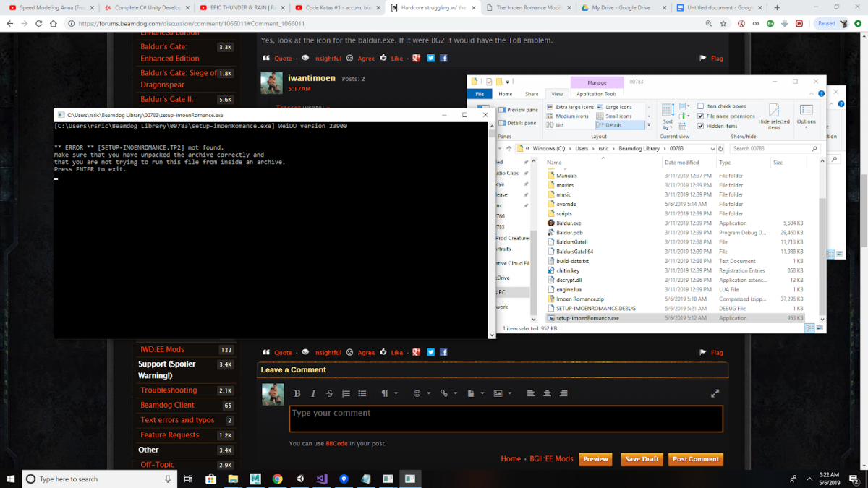The image size is (868, 488).
Task: Insert ordered list in comment editor
Action: 346,393
